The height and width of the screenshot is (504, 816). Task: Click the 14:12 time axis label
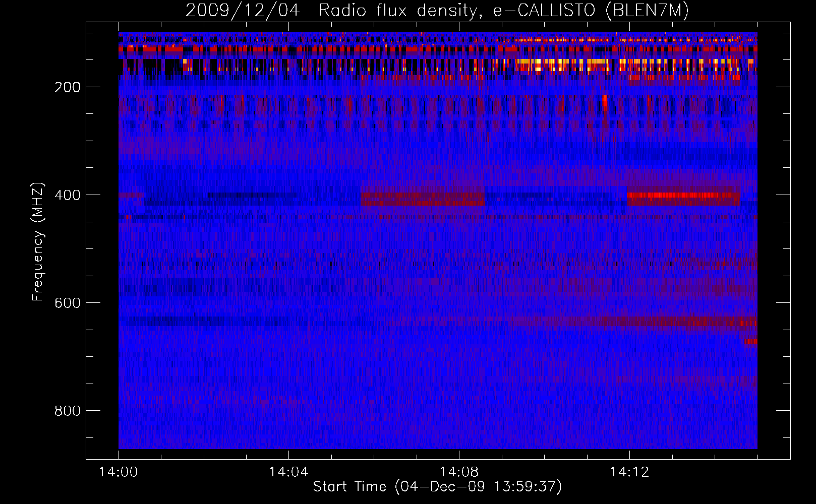[x=629, y=472]
